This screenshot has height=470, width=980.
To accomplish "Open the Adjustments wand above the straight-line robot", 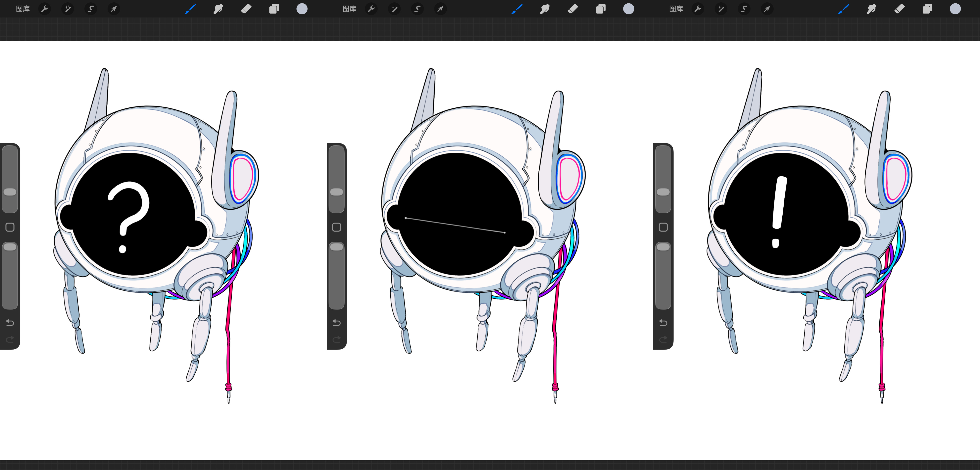I will (395, 9).
